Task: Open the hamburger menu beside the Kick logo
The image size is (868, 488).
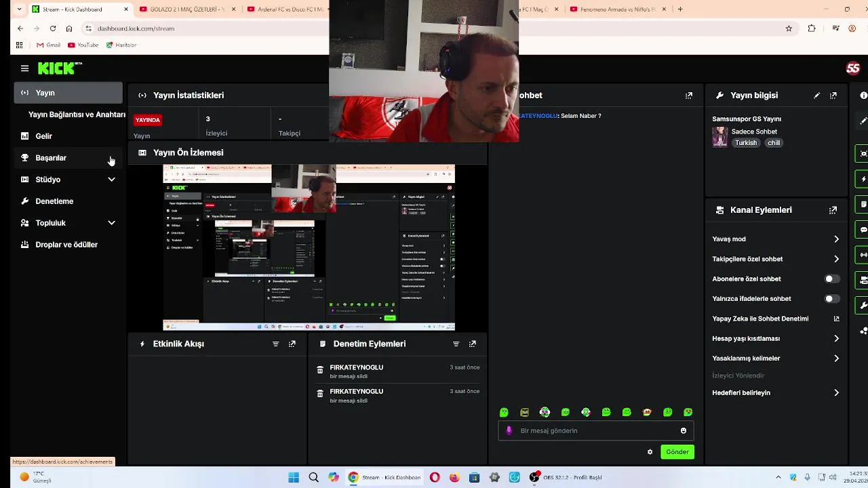Action: pos(24,68)
